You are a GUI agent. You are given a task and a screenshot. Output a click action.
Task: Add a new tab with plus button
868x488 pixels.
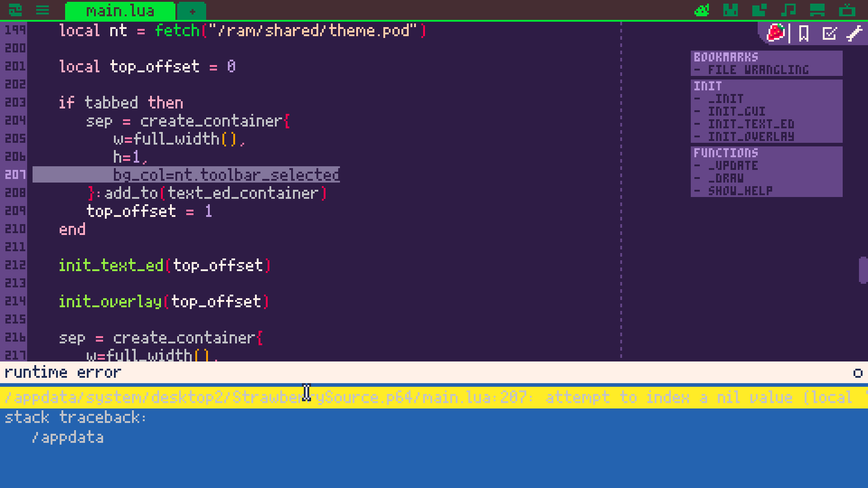tap(192, 11)
